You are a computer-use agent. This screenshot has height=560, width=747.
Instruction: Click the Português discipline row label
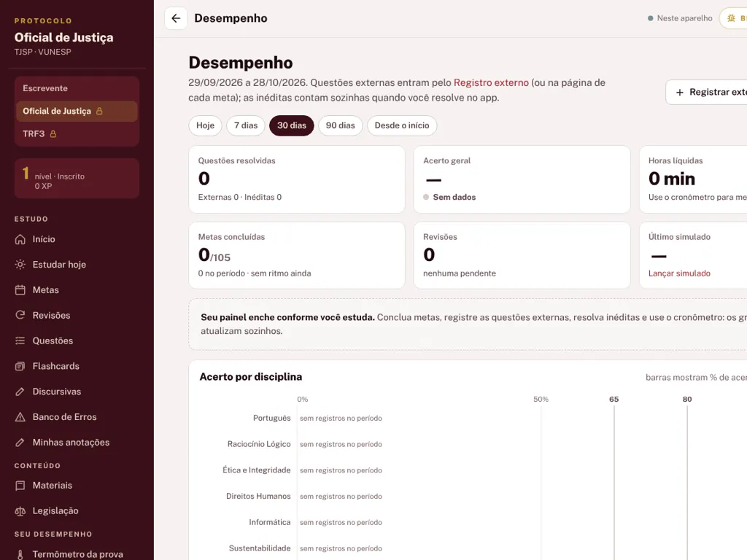pyautogui.click(x=271, y=418)
